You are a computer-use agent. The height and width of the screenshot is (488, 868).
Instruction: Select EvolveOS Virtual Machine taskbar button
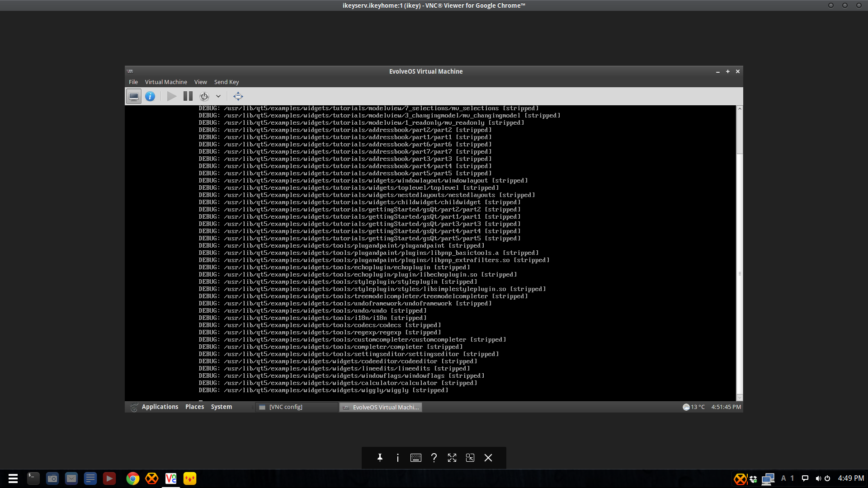381,407
